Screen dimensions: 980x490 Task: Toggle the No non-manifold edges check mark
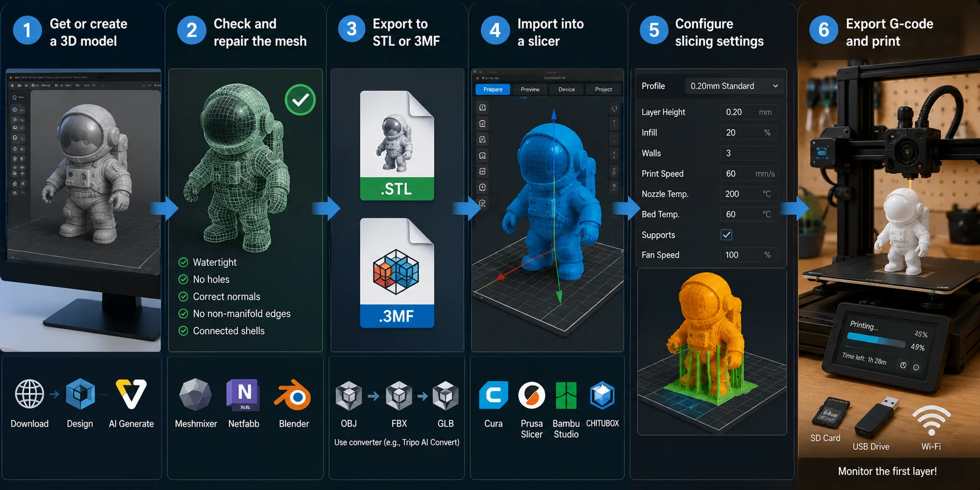tap(183, 314)
